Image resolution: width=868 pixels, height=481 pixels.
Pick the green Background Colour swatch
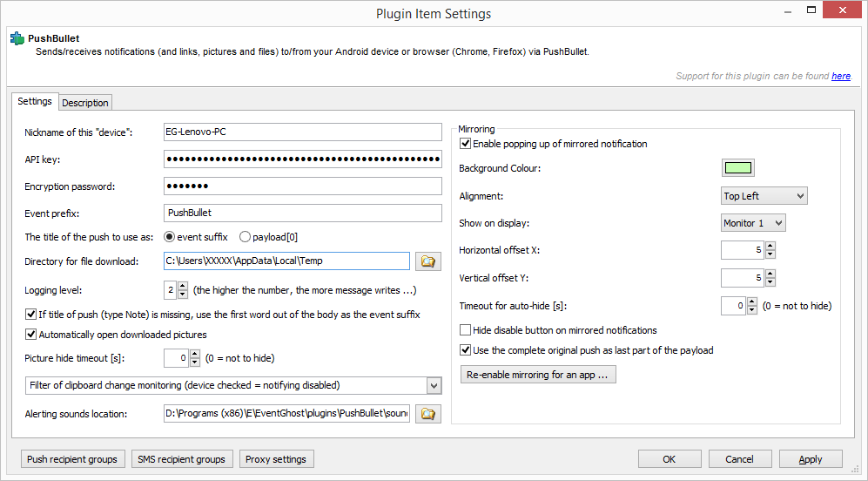pos(738,168)
